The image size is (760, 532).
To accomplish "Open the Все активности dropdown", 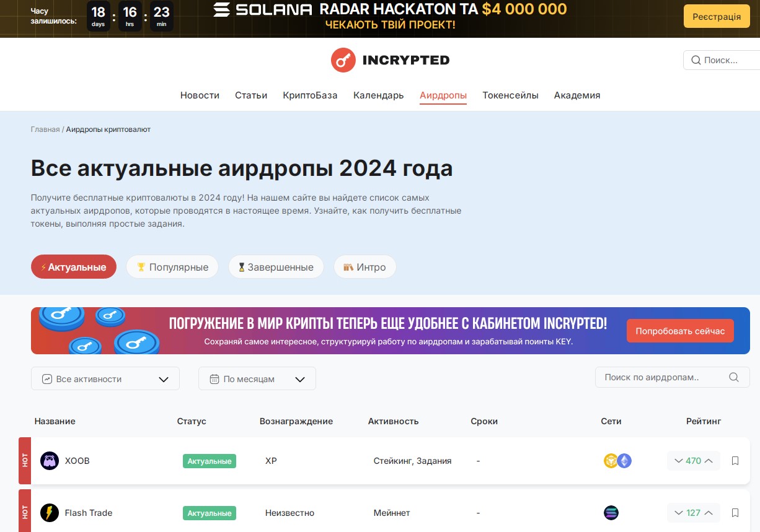I will pos(105,378).
